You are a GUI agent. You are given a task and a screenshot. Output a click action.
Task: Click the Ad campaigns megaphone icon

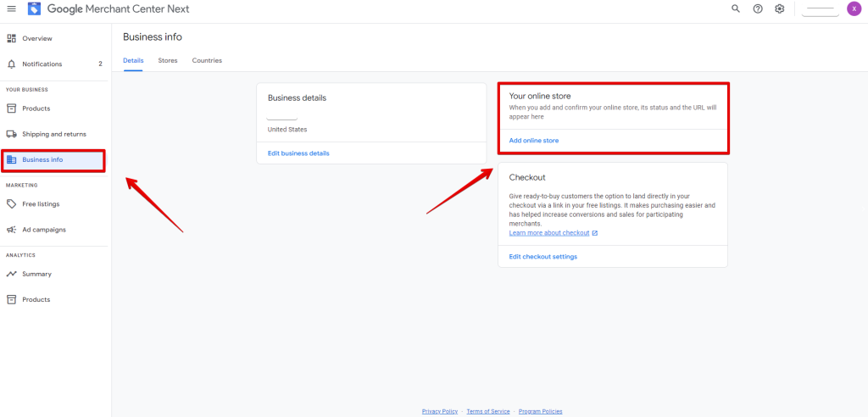[11, 230]
